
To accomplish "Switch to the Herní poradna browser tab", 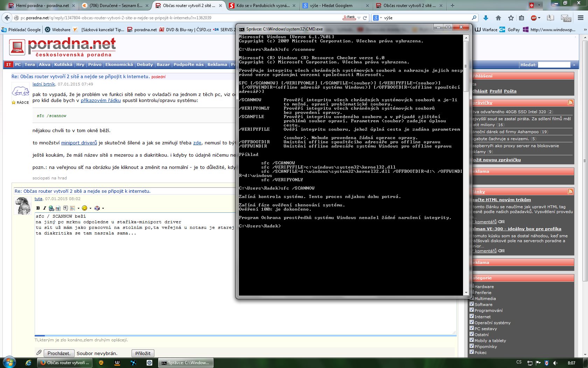I will pos(42,6).
